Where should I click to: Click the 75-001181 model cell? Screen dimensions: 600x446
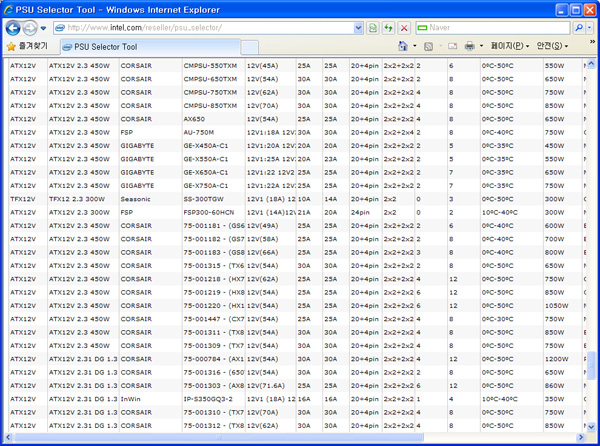213,226
